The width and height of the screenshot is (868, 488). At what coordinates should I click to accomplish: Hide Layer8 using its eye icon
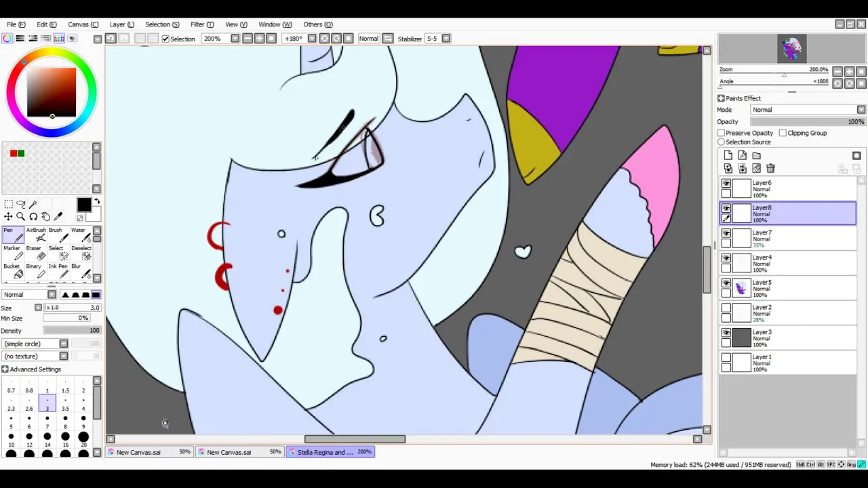pyautogui.click(x=726, y=208)
